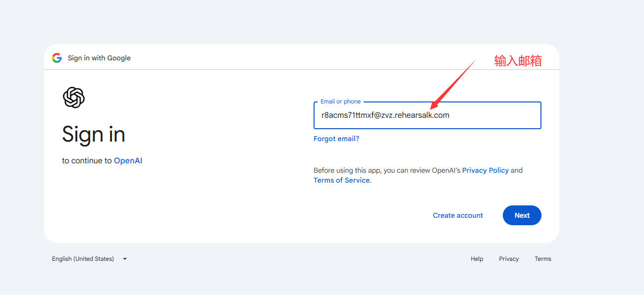
Task: Click the Sign in with Google header text
Action: (99, 58)
